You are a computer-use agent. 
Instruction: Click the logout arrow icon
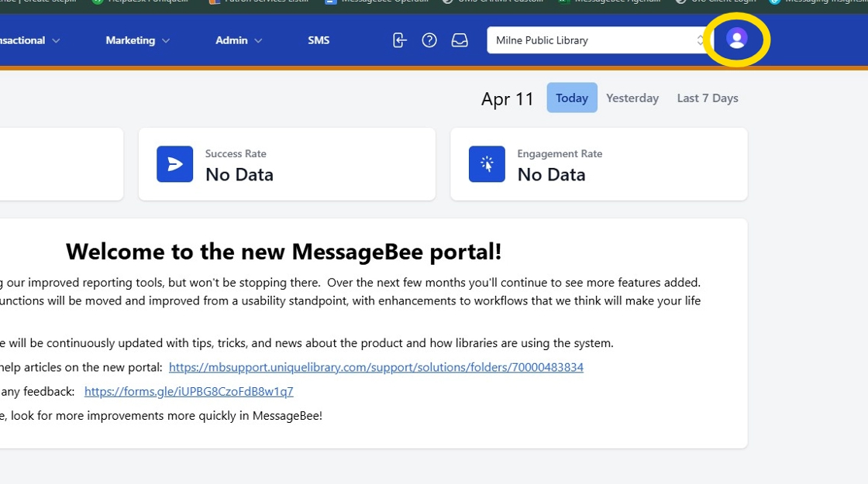(400, 40)
